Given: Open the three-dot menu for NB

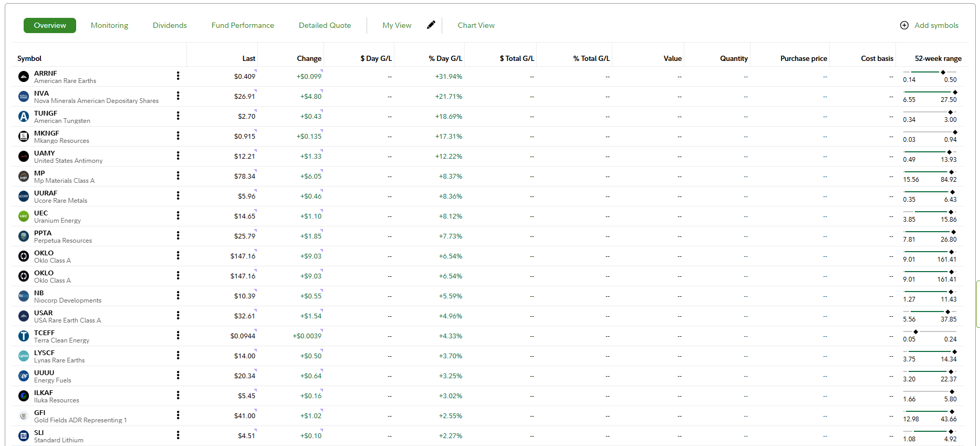Looking at the screenshot, I should [x=178, y=295].
